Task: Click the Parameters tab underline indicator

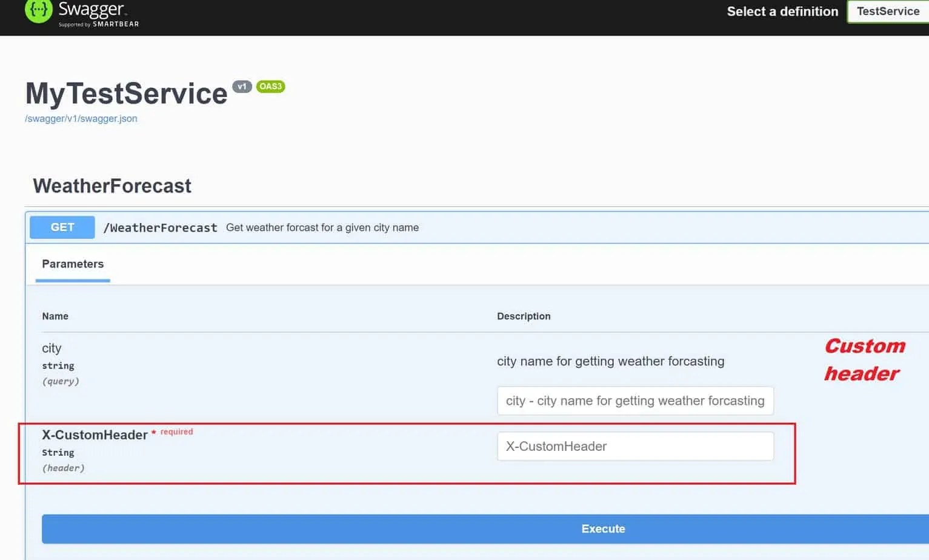Action: pos(73,281)
